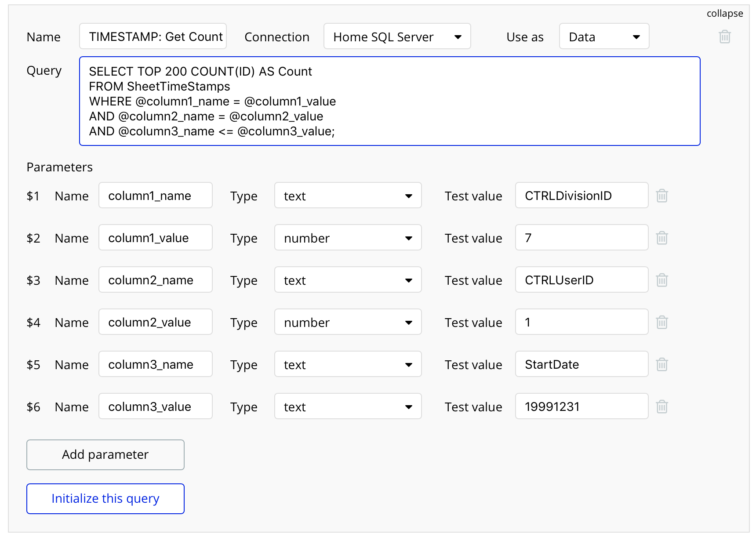Viewport: 756px width, 537px height.
Task: Focus the query Name field
Action: pos(153,36)
